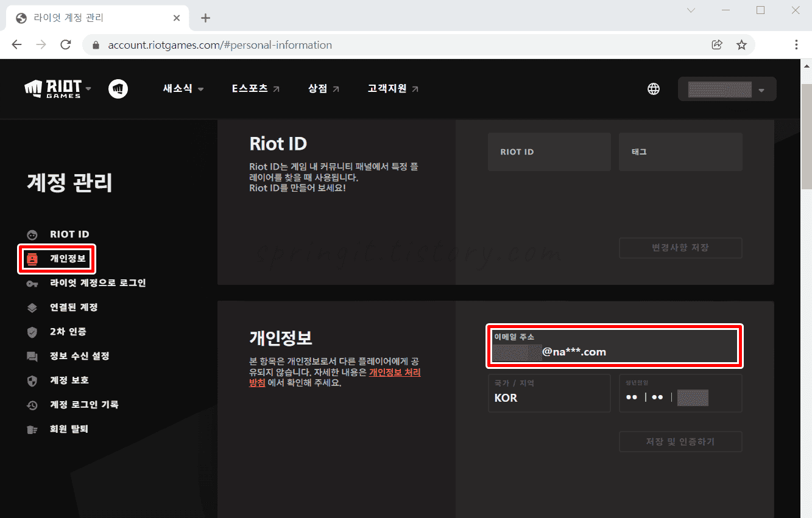Viewport: 812px width, 518px height.
Task: Expand the 새소식 menu
Action: [x=183, y=89]
